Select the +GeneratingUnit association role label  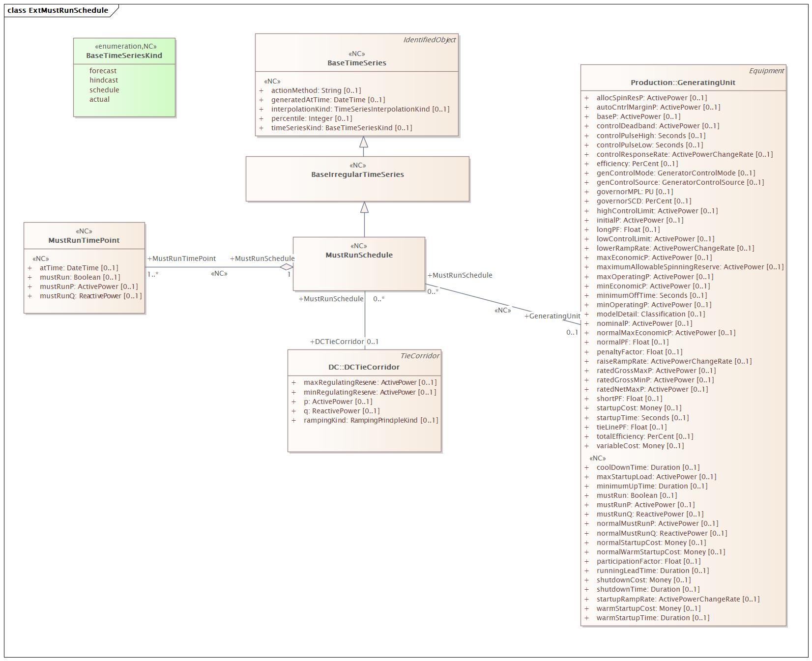(x=552, y=316)
